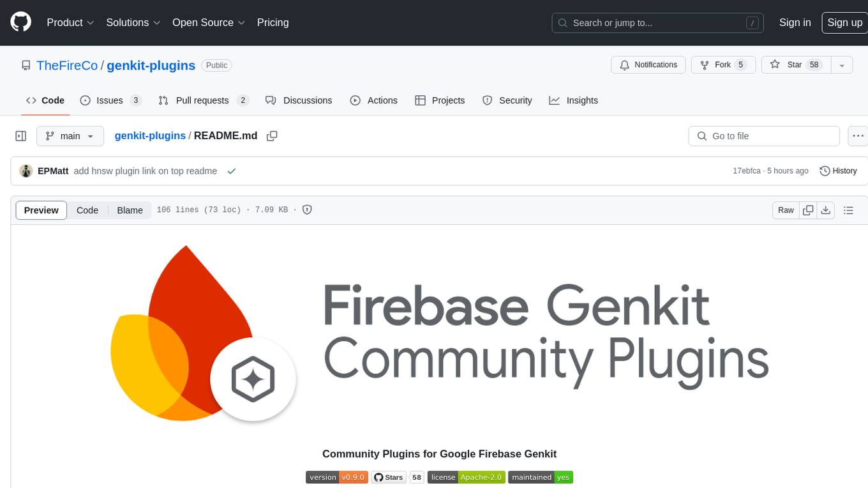The height and width of the screenshot is (488, 868).
Task: Copy raw file contents icon
Action: pos(808,210)
